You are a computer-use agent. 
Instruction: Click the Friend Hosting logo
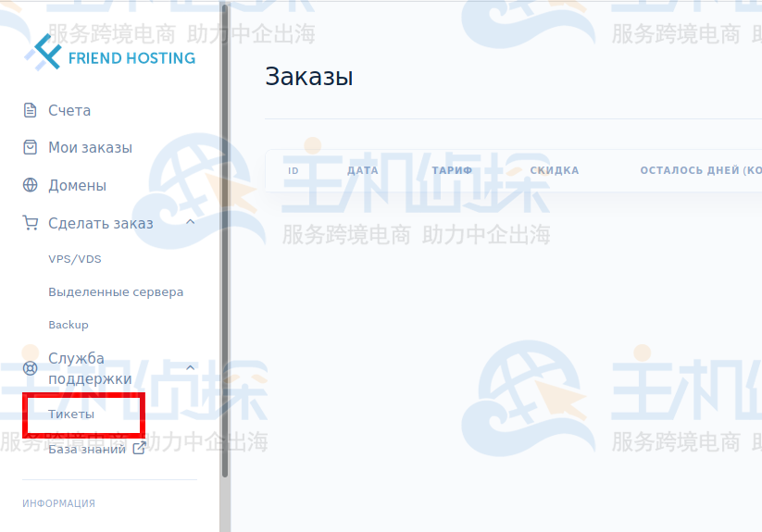(x=110, y=52)
